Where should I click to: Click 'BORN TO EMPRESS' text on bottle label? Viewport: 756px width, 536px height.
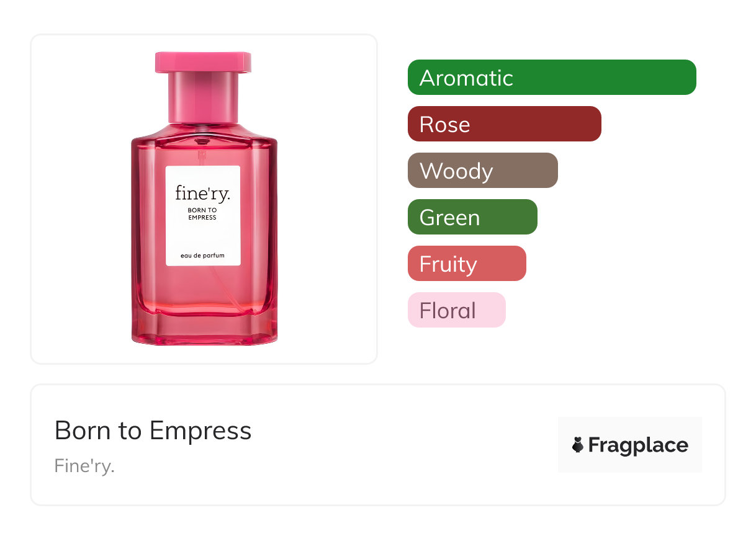click(x=202, y=214)
